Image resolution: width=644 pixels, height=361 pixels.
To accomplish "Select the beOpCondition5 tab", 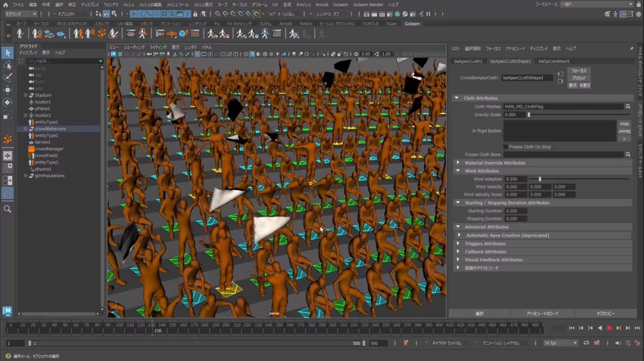I will (554, 61).
